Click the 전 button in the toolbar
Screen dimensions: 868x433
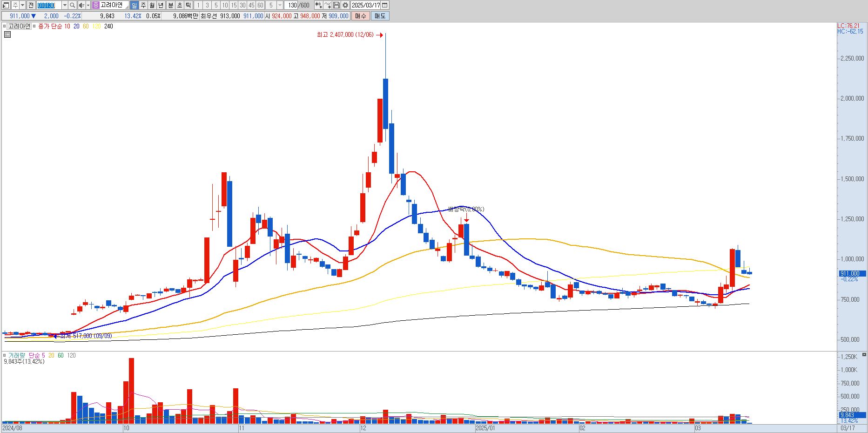pos(31,5)
